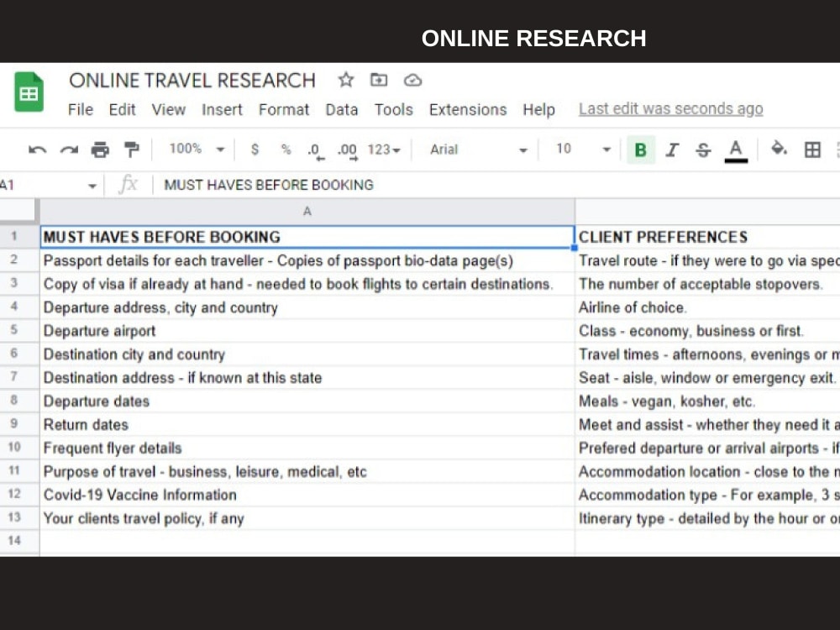Open the Arial font dropdown

pos(479,150)
